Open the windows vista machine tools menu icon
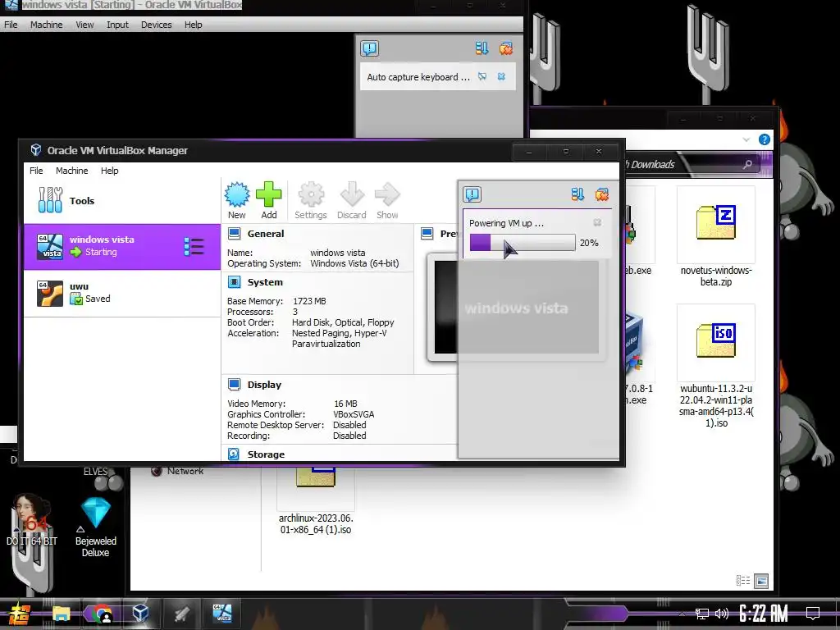The image size is (840, 630). [x=194, y=246]
